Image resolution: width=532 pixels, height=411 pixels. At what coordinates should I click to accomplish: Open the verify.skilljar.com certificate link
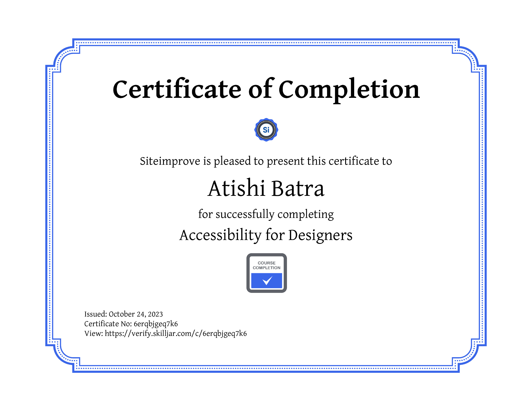pyautogui.click(x=176, y=333)
